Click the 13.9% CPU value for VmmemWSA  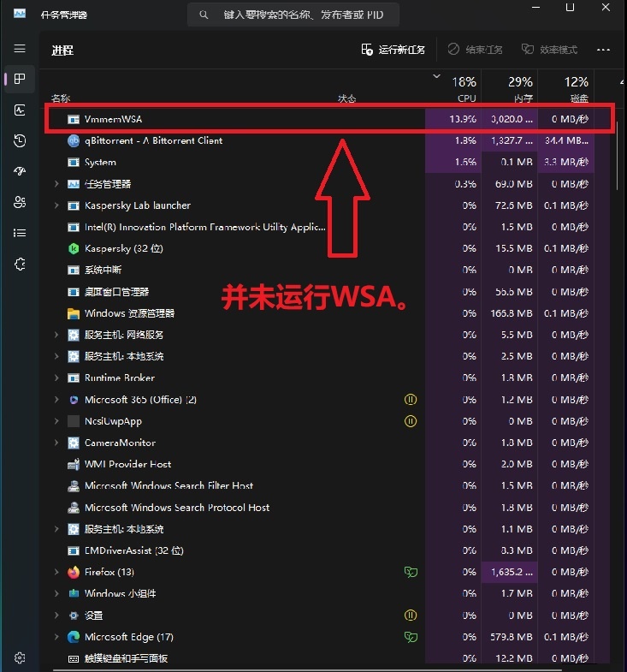[x=463, y=119]
